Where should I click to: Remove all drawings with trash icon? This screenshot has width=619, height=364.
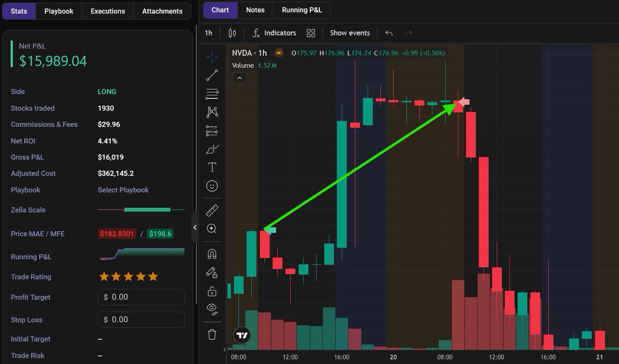[x=212, y=334]
